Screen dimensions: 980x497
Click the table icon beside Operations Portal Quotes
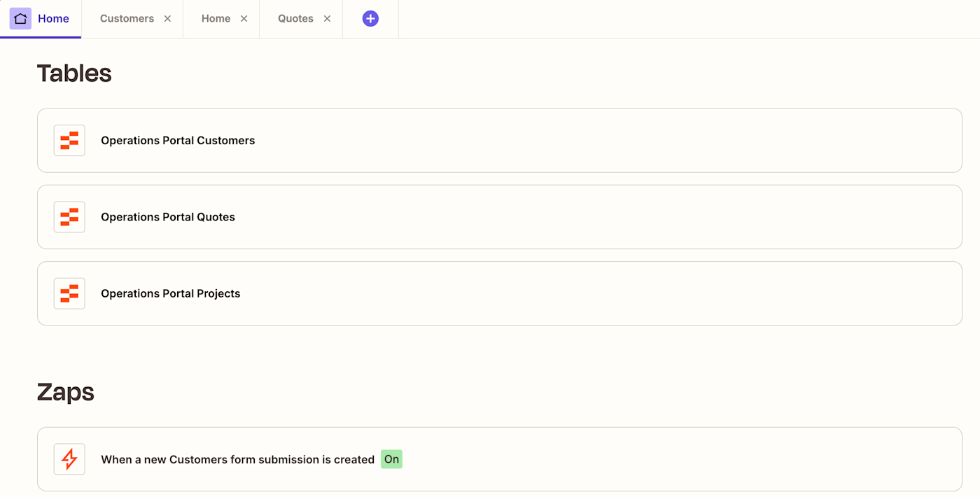coord(69,217)
